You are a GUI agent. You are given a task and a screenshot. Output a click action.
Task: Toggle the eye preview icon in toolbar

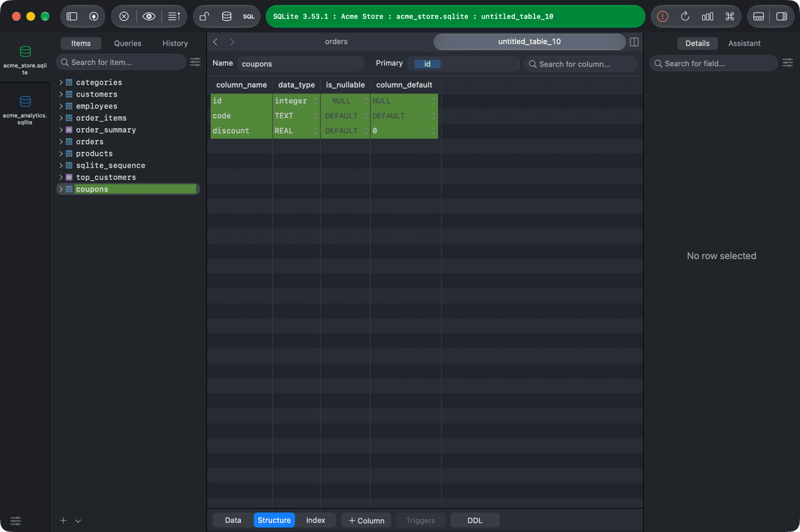tap(149, 16)
